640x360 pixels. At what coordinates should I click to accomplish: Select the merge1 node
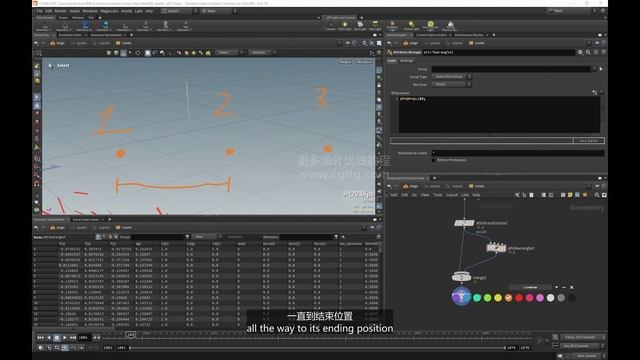click(x=461, y=277)
